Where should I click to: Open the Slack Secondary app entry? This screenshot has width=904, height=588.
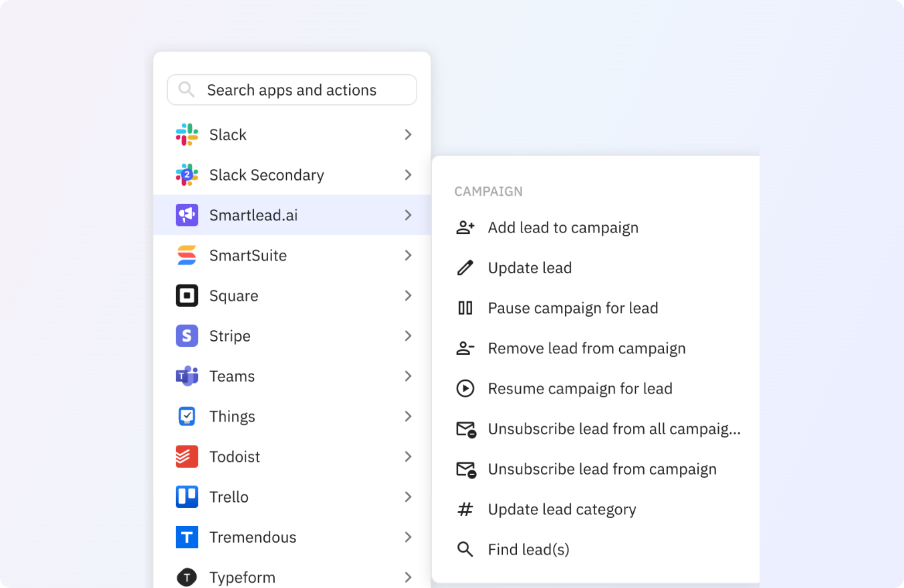tap(292, 175)
